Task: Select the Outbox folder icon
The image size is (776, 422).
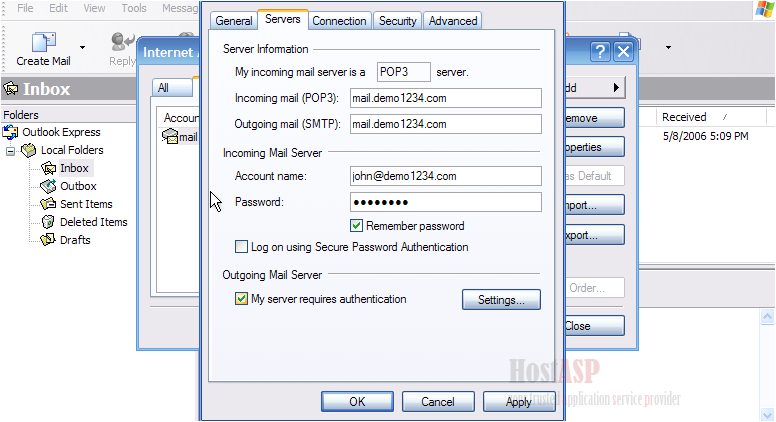Action: 48,186
